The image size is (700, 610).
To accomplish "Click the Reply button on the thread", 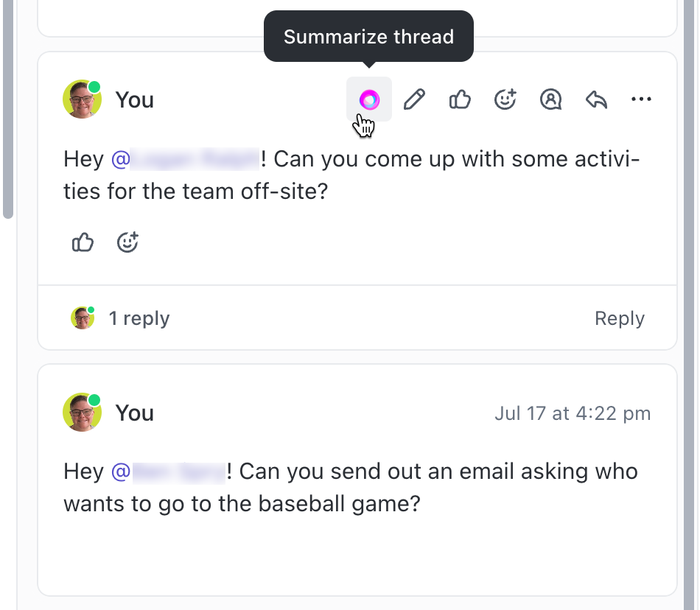I will (620, 318).
